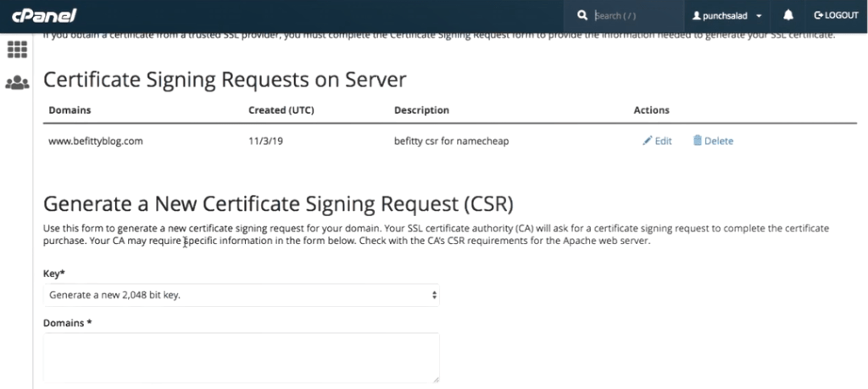Click the Description column header
Screen dimensions: 868x389
coord(422,110)
